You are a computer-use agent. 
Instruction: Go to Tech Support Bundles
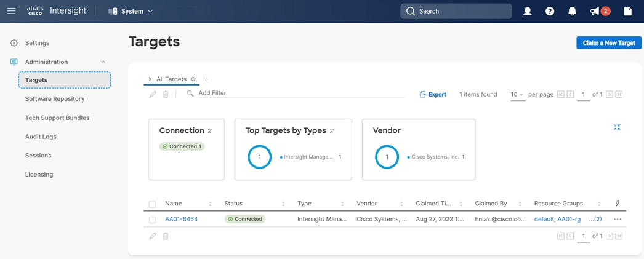pyautogui.click(x=57, y=118)
